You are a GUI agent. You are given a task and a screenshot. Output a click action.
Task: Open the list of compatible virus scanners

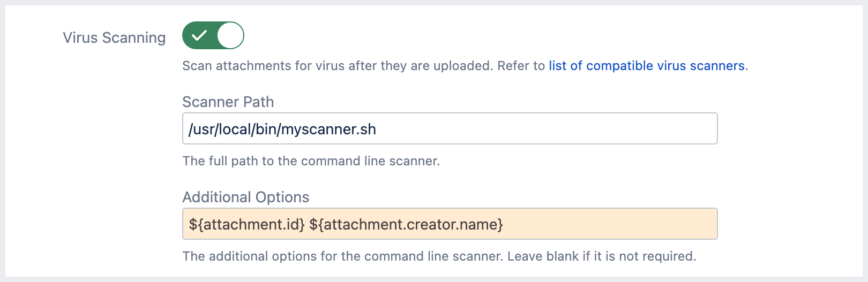[646, 66]
